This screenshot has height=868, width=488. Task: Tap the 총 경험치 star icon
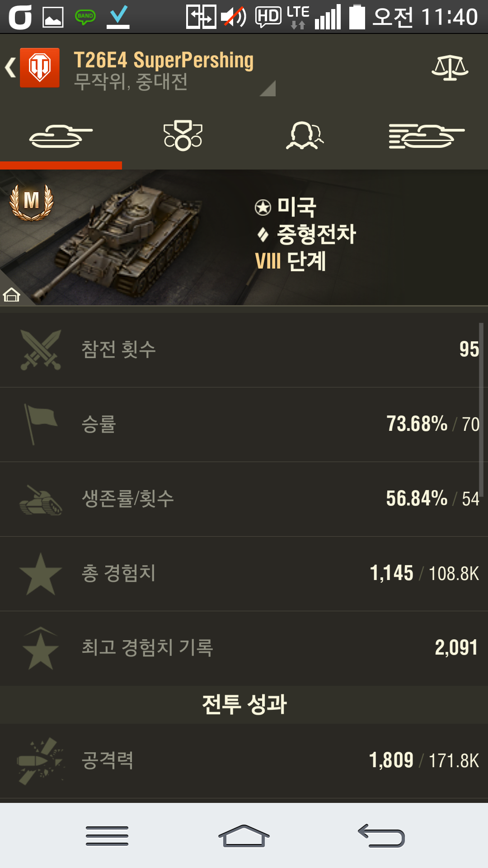pyautogui.click(x=41, y=574)
